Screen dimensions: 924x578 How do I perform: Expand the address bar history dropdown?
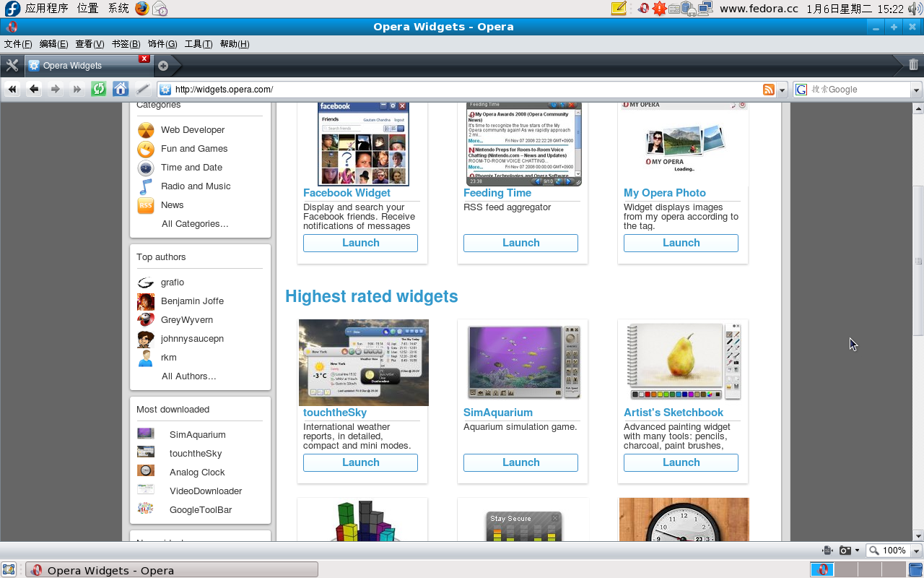click(783, 90)
